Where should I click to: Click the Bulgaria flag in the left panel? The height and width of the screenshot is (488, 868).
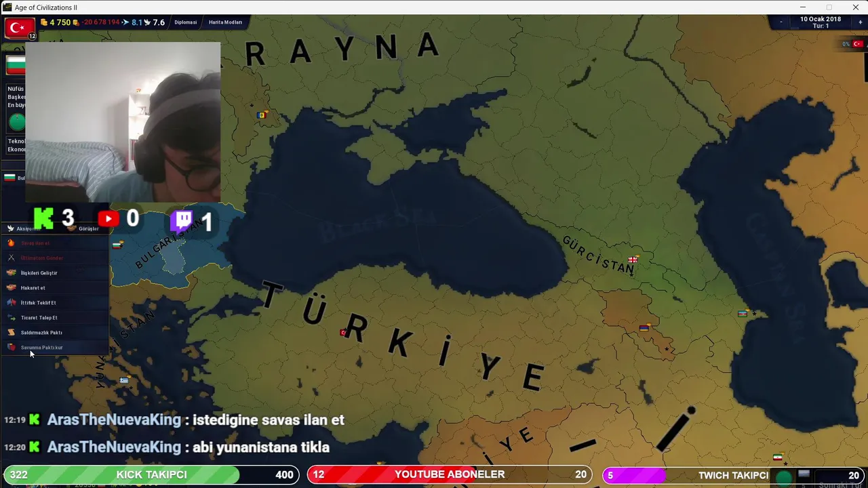coord(15,65)
